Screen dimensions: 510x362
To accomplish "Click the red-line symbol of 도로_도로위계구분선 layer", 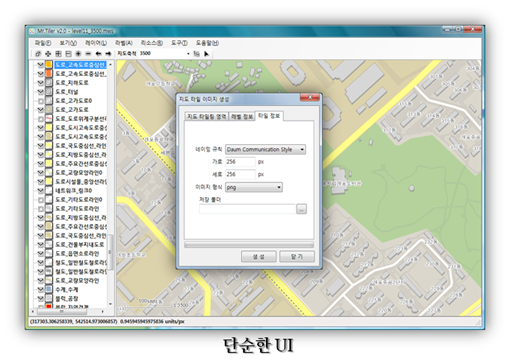I will [x=49, y=118].
